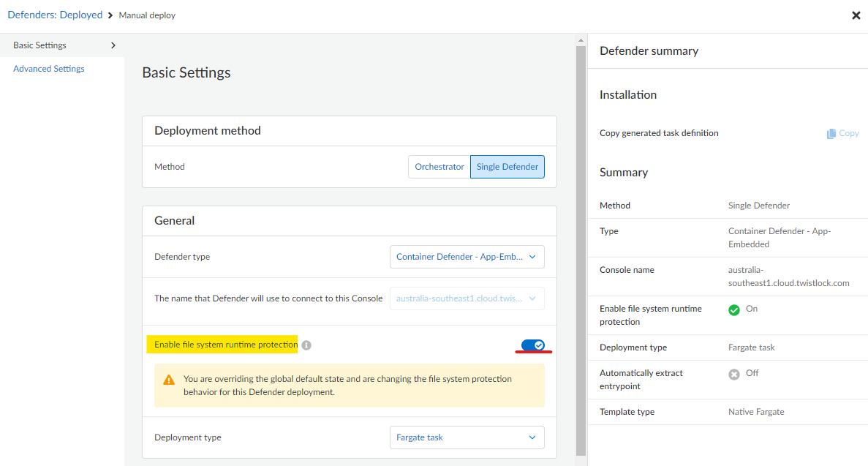Click the green On status icon in summary
This screenshot has height=466, width=868.
733,309
